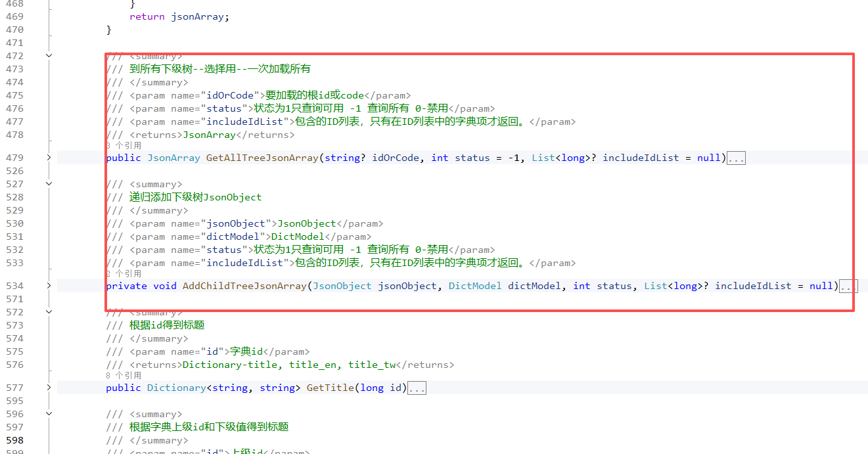Open the "2 个引用" references link
Viewport: 868px width, 454px height.
point(124,274)
